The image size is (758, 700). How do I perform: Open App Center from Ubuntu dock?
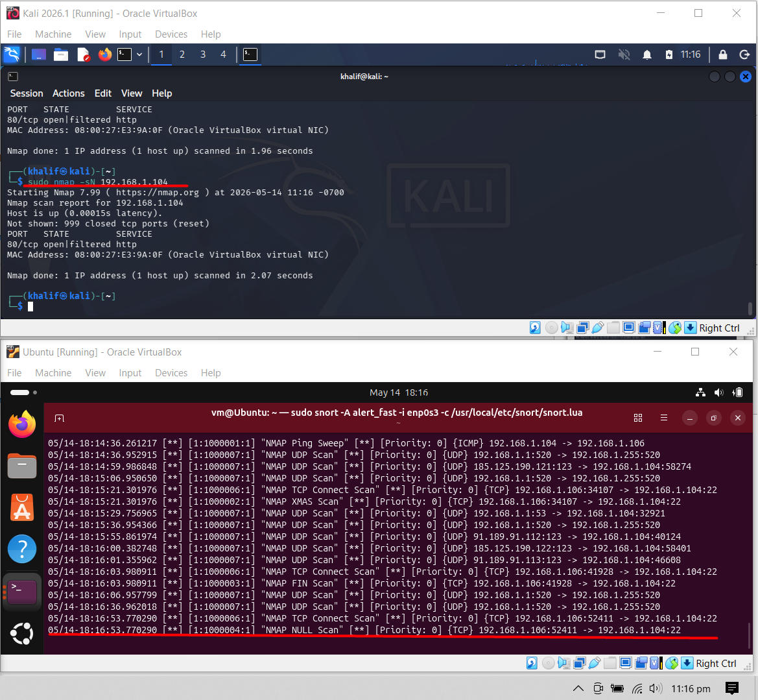pyautogui.click(x=22, y=507)
